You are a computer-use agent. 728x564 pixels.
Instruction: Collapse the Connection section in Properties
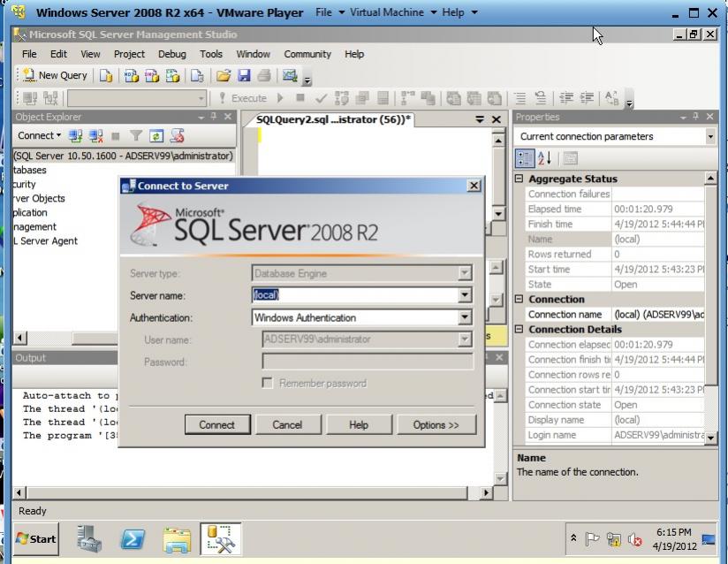tap(519, 299)
